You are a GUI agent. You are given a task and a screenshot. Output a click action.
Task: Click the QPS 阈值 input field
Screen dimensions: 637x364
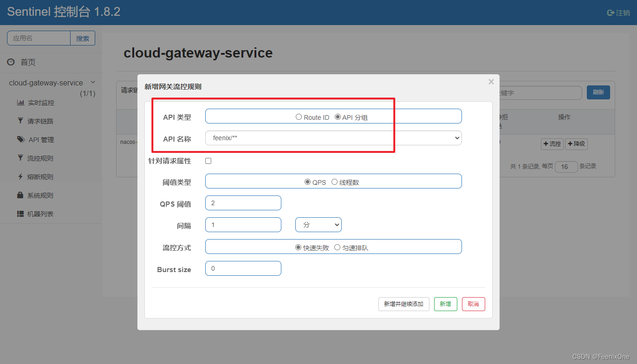[x=243, y=203]
